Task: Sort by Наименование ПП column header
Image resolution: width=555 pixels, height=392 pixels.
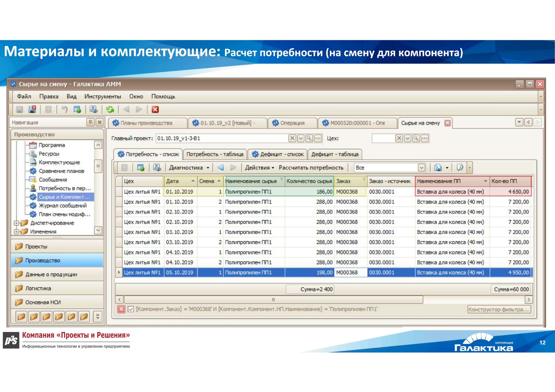Action: pyautogui.click(x=452, y=181)
